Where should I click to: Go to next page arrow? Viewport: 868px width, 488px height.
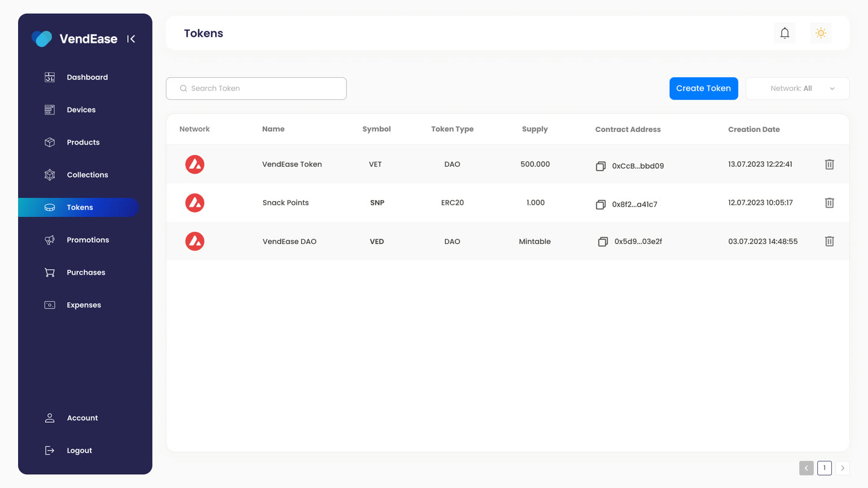point(843,468)
